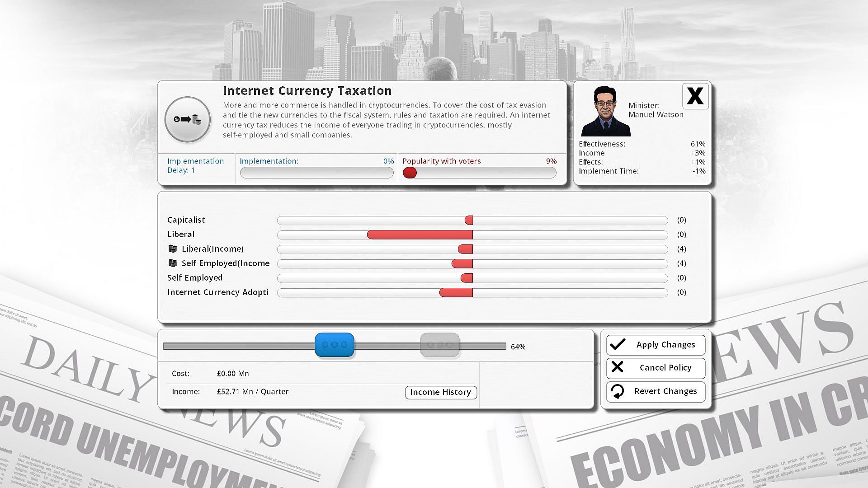Open the Income History view
This screenshot has height=488, width=868.
pyautogui.click(x=440, y=392)
